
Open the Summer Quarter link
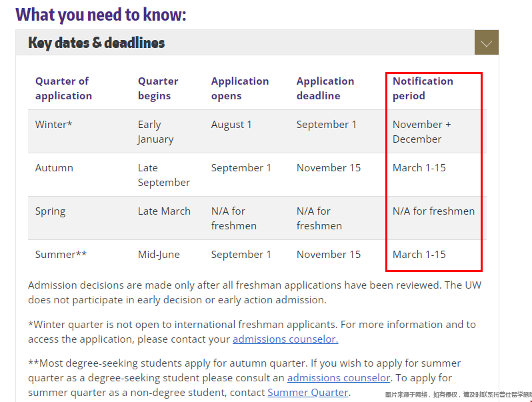[x=308, y=392]
